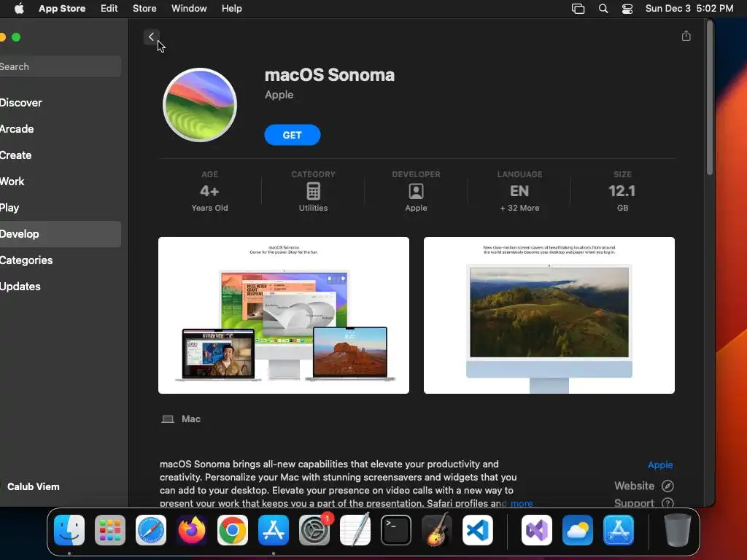Open Trash from the dock
This screenshot has width=747, height=560.
(678, 530)
